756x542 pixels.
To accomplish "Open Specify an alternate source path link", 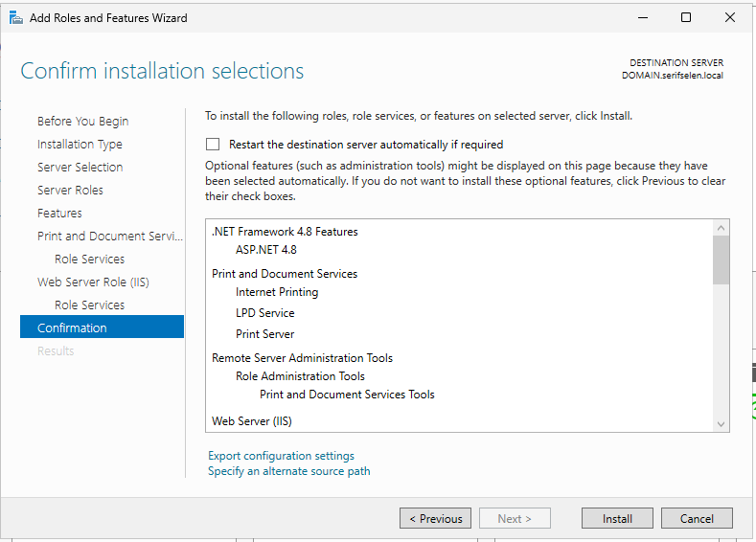I will coord(288,471).
